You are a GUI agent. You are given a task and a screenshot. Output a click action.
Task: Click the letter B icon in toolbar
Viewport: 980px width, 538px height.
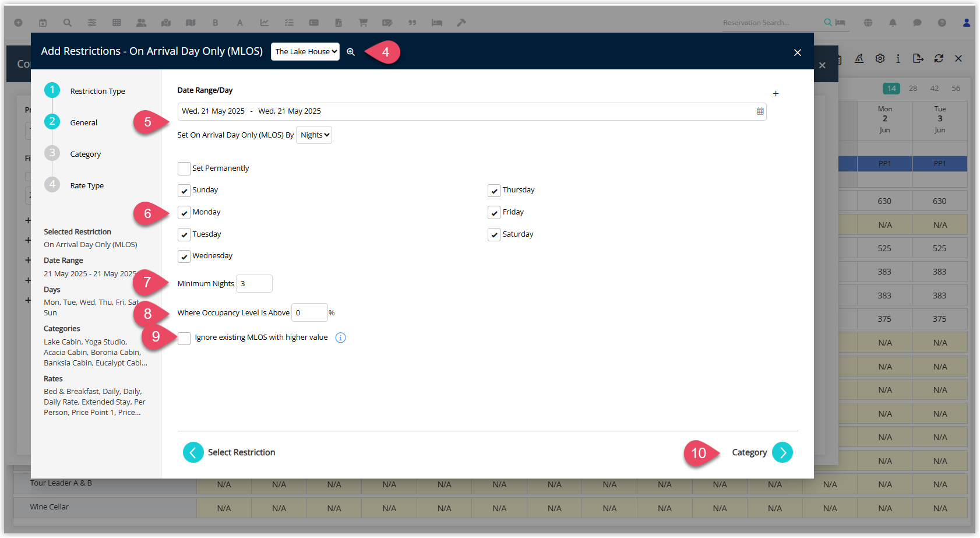[215, 23]
